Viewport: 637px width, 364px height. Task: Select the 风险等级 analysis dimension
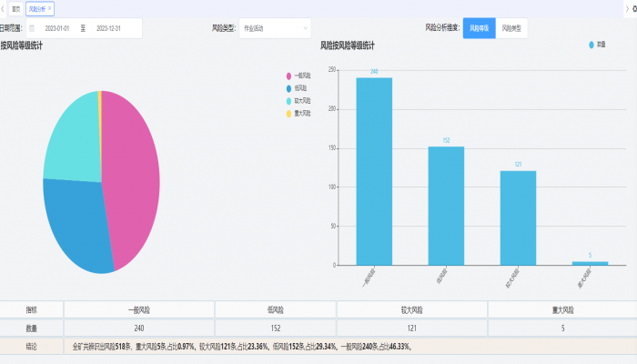480,28
